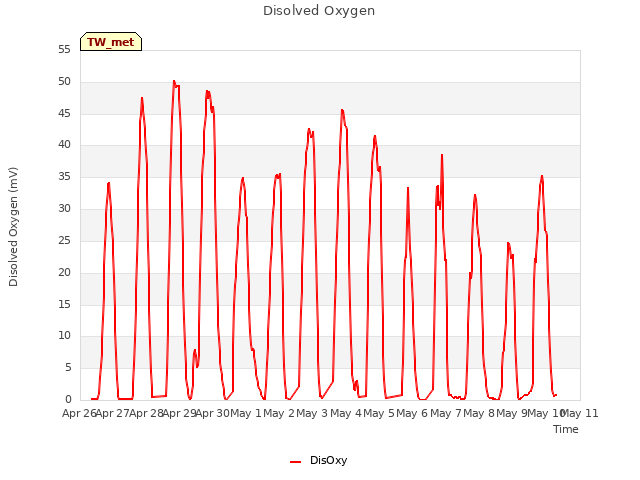The height and width of the screenshot is (480, 640).
Task: Click the 55 y-axis tick label
Action: pyautogui.click(x=64, y=49)
